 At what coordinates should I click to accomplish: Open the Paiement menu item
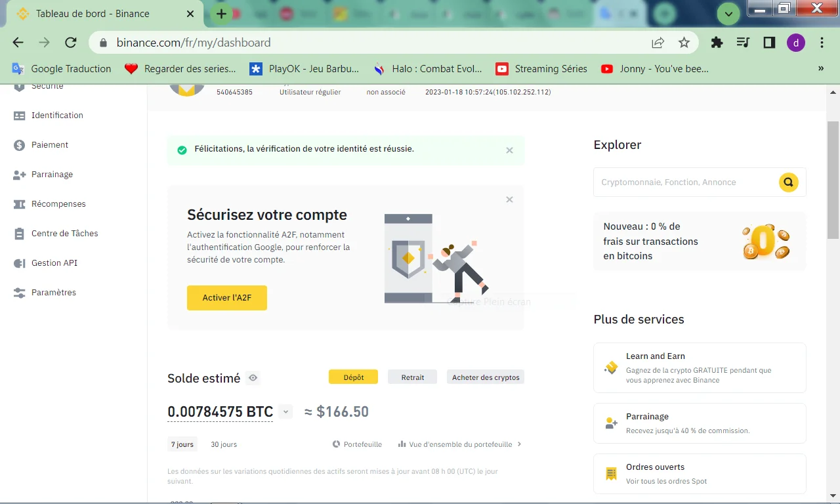50,145
